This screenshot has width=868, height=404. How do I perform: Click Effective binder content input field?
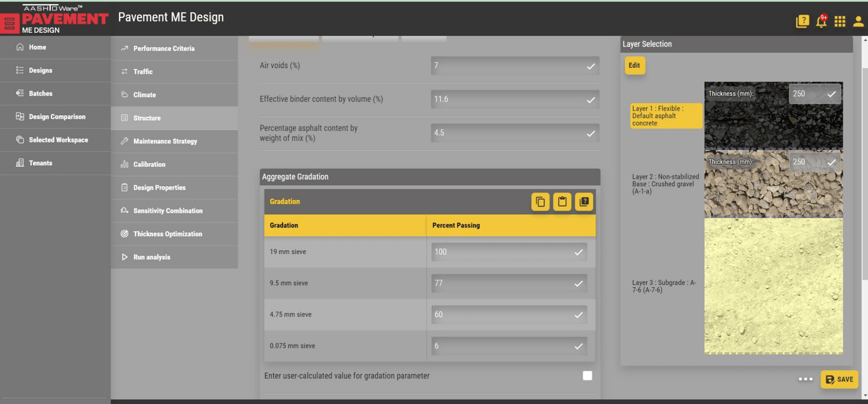[x=515, y=99]
